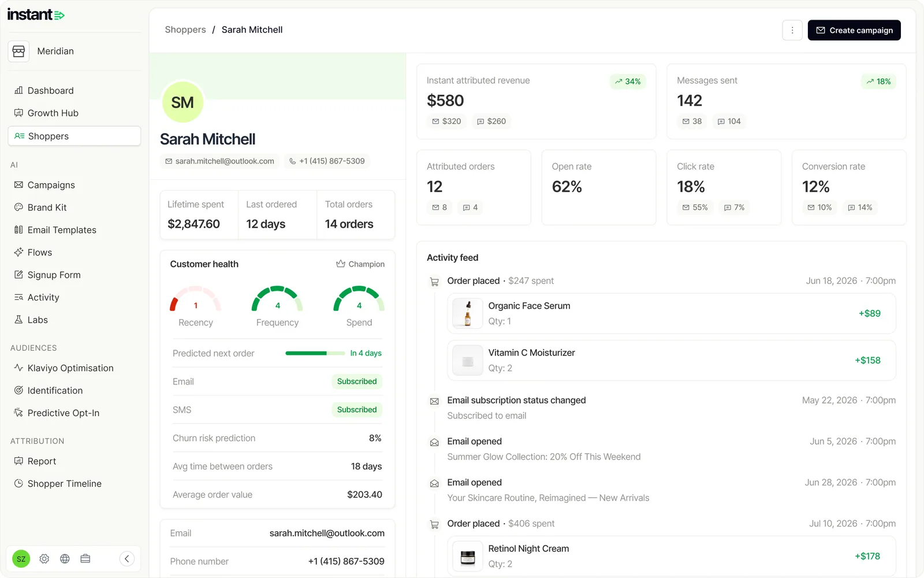Image resolution: width=924 pixels, height=578 pixels.
Task: Click the Total orders 14 orders value
Action: [349, 224]
